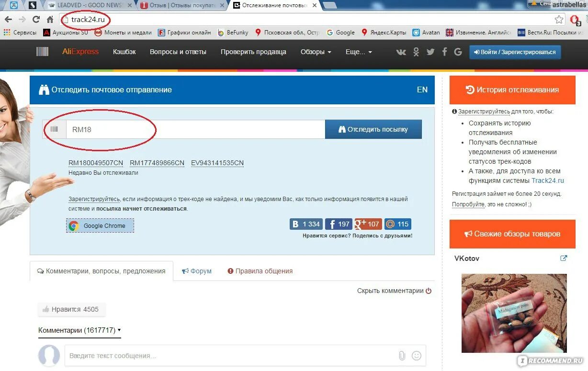Close the Отслеживание почтовых browser tab
This screenshot has width=588, height=371.
coord(314,5)
